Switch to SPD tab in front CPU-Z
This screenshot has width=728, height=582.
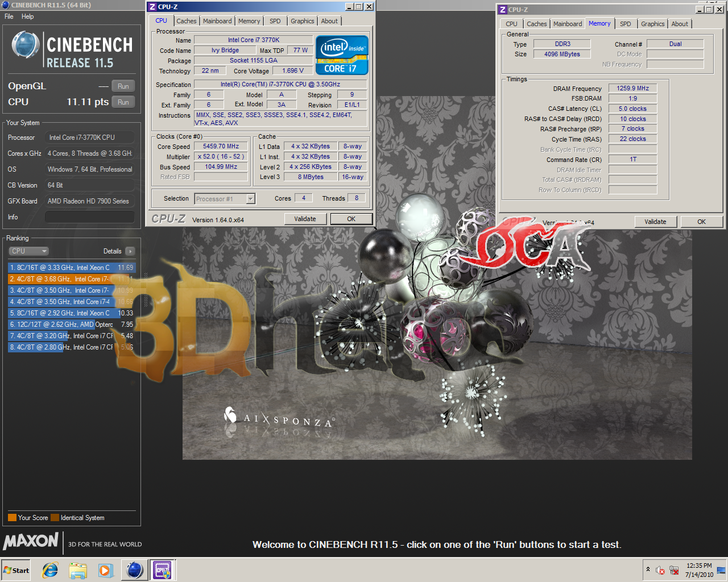click(275, 21)
